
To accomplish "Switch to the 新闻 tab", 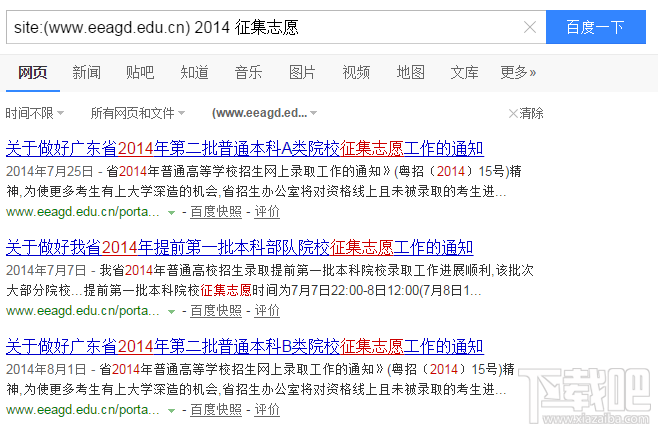I will tap(86, 72).
